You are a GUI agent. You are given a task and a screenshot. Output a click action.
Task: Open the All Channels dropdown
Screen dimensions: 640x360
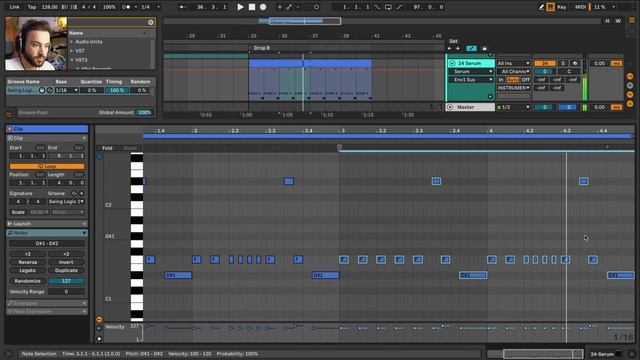click(x=513, y=71)
